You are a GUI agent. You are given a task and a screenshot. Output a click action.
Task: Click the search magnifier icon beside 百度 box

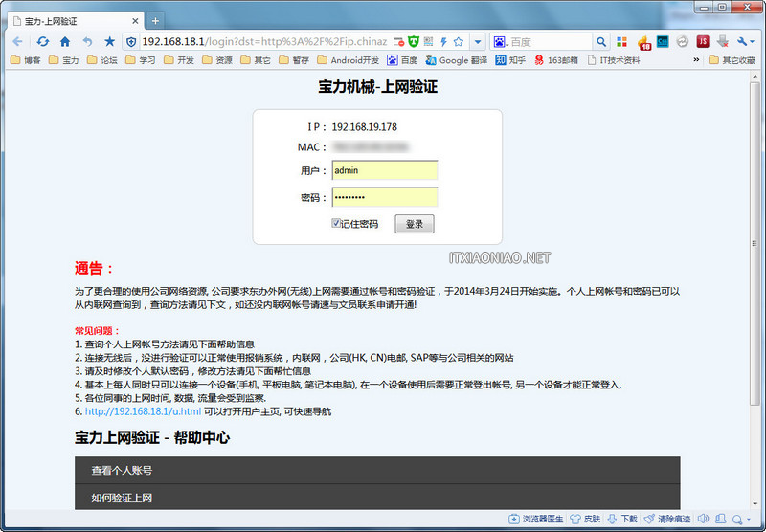pos(601,42)
